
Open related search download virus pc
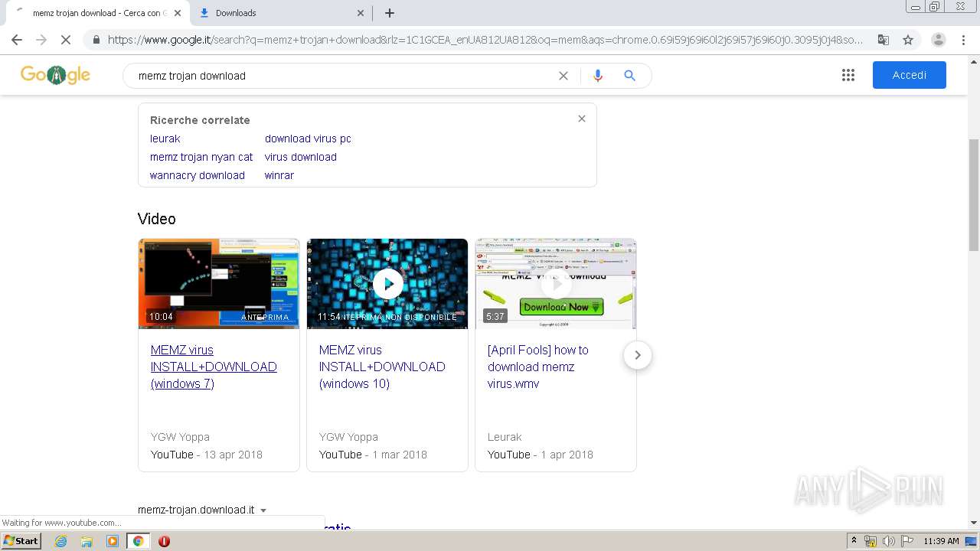(308, 139)
